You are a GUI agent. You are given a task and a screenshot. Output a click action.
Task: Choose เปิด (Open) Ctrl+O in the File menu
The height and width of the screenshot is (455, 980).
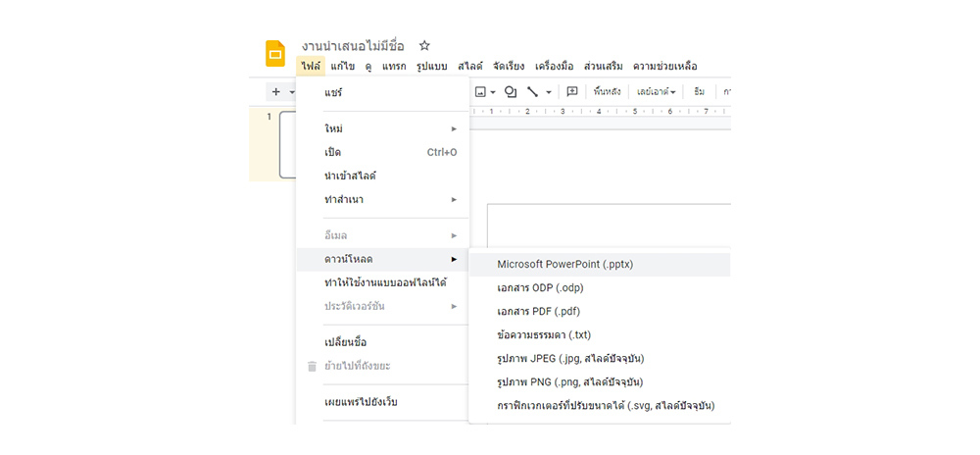click(x=382, y=153)
